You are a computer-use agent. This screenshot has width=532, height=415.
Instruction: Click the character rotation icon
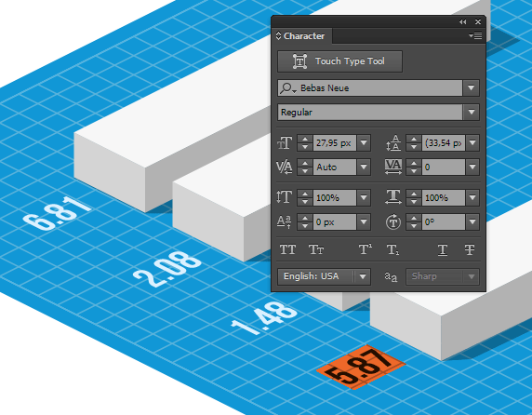393,221
